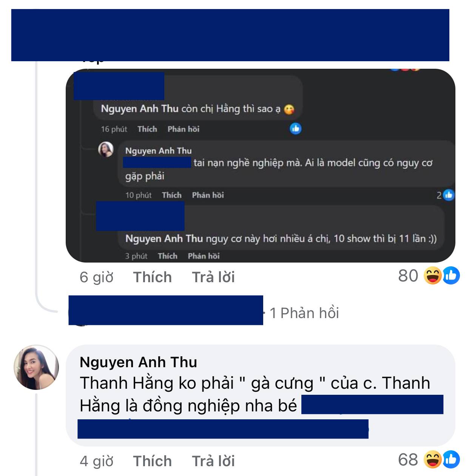469x476 pixels.
Task: Click the like icon under the 16 phút comment
Action: coord(295,128)
